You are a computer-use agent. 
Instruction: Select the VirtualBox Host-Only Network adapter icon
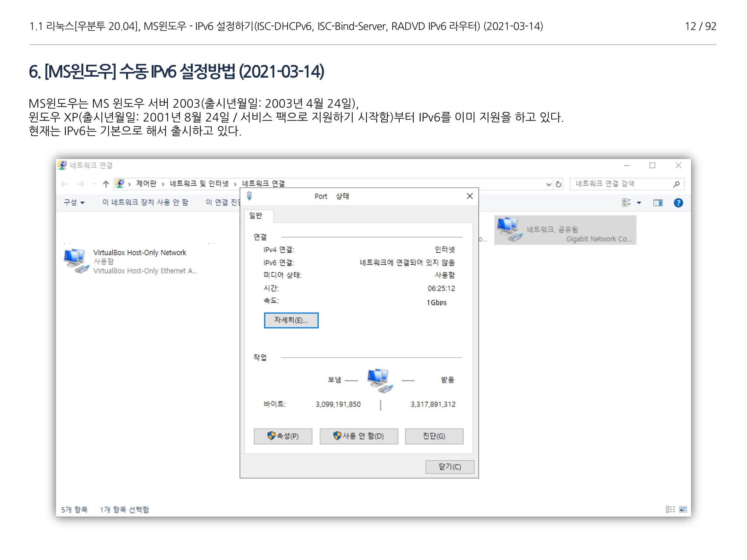pos(76,261)
